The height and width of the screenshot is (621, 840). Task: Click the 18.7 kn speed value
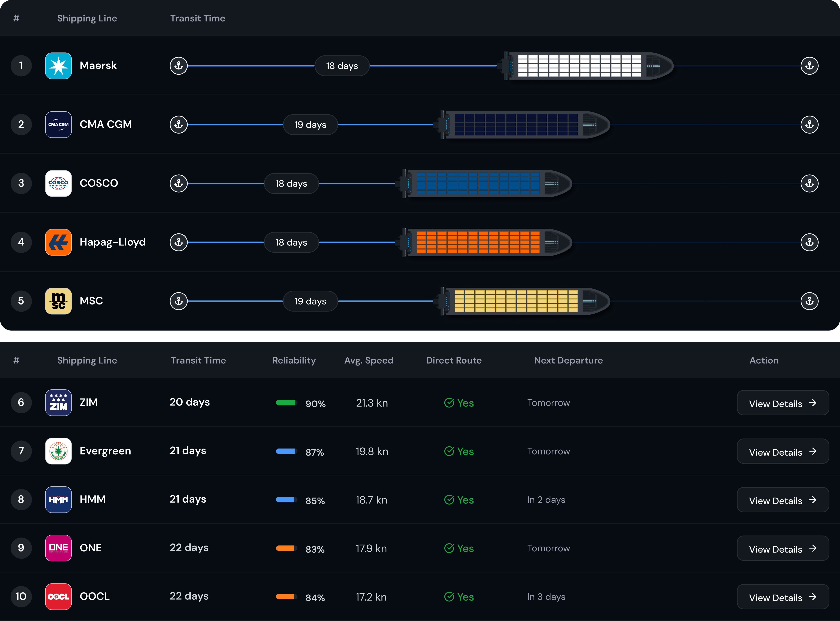click(372, 500)
